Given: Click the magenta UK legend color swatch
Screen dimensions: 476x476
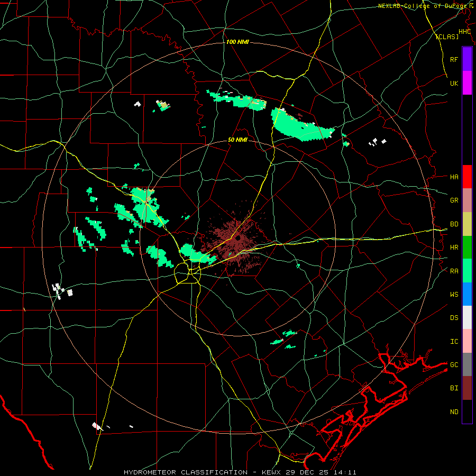Looking at the screenshot, I should (x=467, y=83).
